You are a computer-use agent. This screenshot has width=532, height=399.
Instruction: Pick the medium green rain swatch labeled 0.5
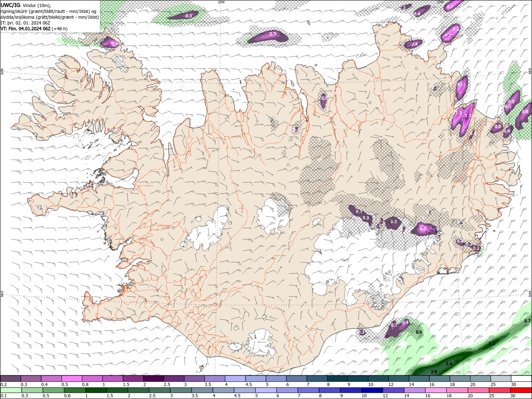click(53, 390)
